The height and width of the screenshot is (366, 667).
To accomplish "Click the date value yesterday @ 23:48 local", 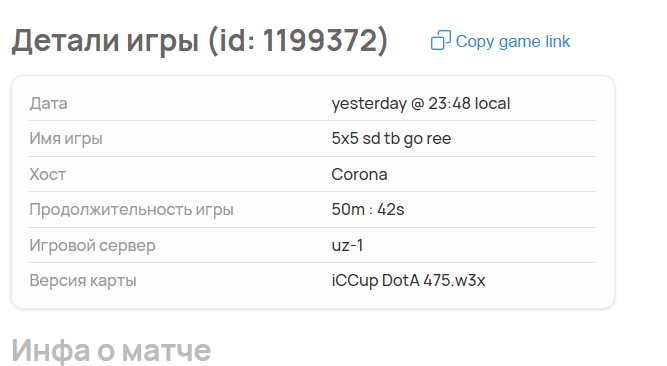I will [421, 103].
